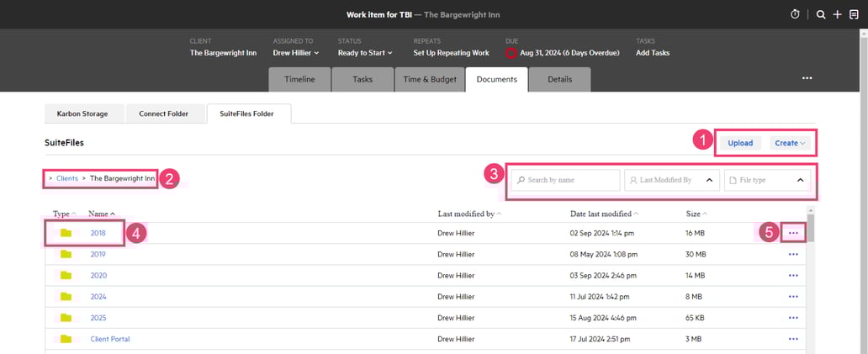Screen dimensions: 868x354
Task: Open the three-dot menu for the 2018 folder
Action: pos(793,232)
